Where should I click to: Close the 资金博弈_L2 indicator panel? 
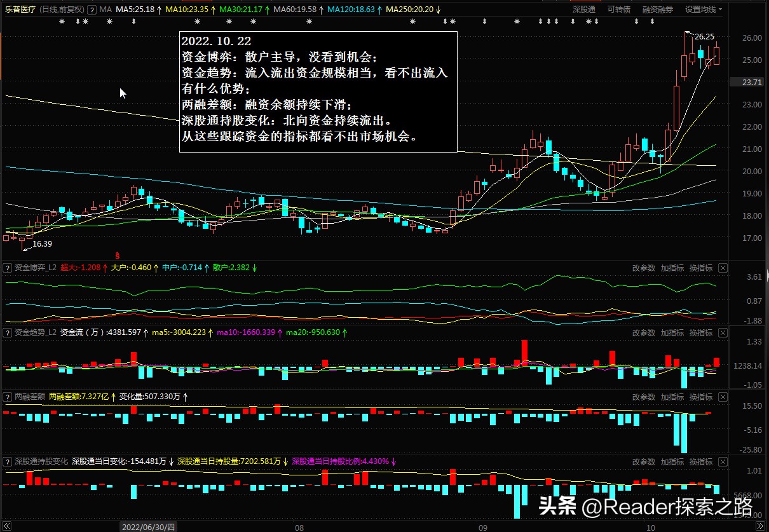pos(723,268)
